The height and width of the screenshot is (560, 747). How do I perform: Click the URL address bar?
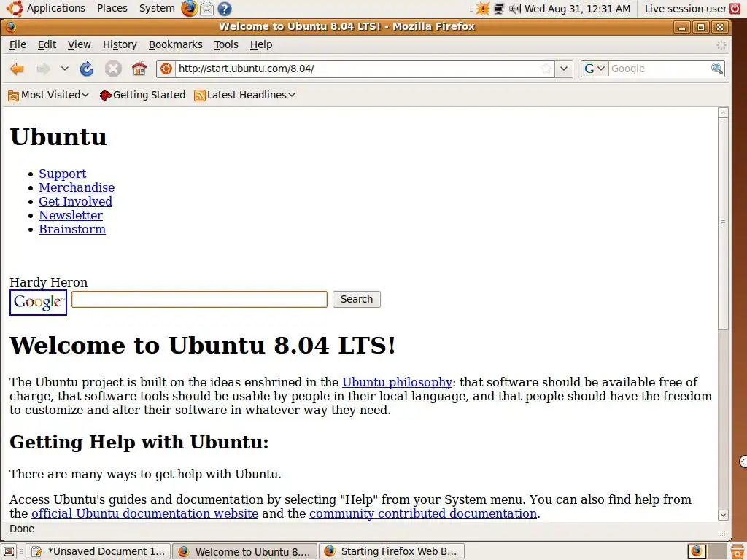tap(357, 69)
